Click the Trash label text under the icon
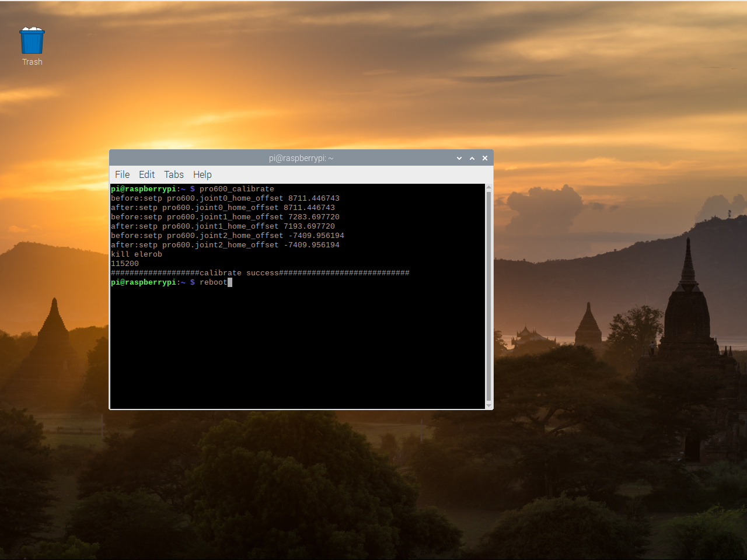This screenshot has height=560, width=747. point(32,61)
